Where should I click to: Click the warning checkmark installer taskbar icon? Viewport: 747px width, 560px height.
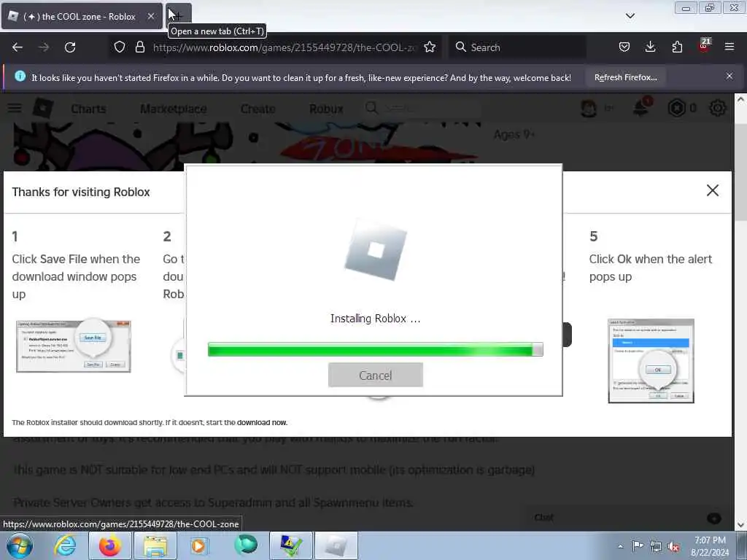click(x=290, y=545)
